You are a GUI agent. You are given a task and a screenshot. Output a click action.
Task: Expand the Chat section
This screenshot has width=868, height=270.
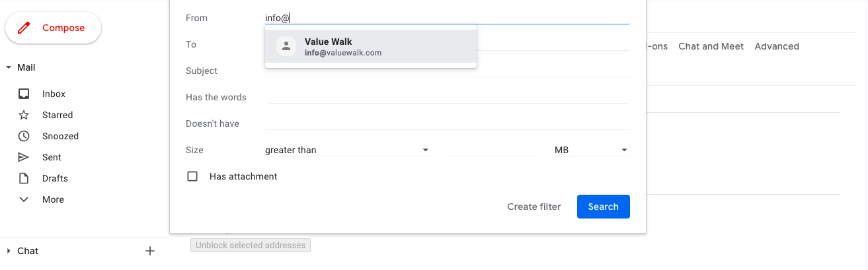coord(9,251)
